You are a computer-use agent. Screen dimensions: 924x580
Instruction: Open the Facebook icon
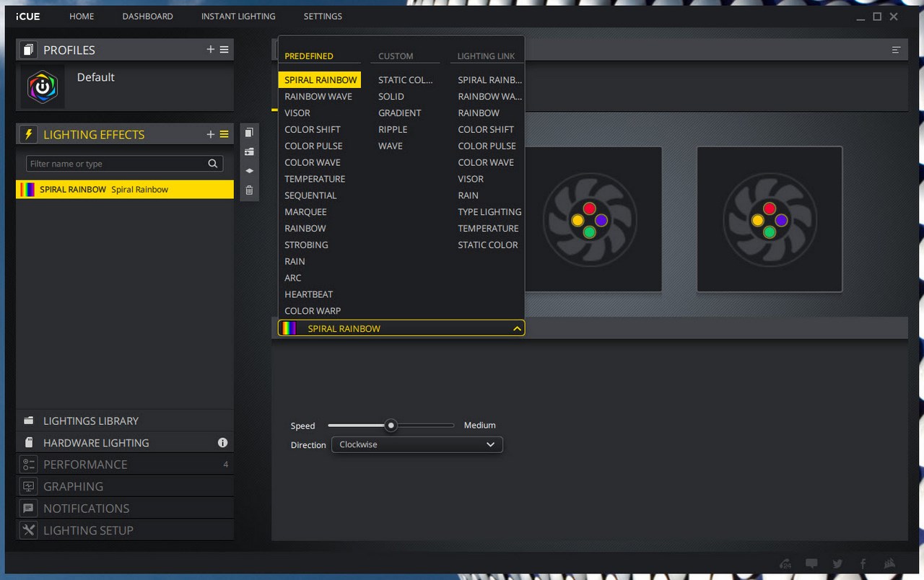point(863,563)
